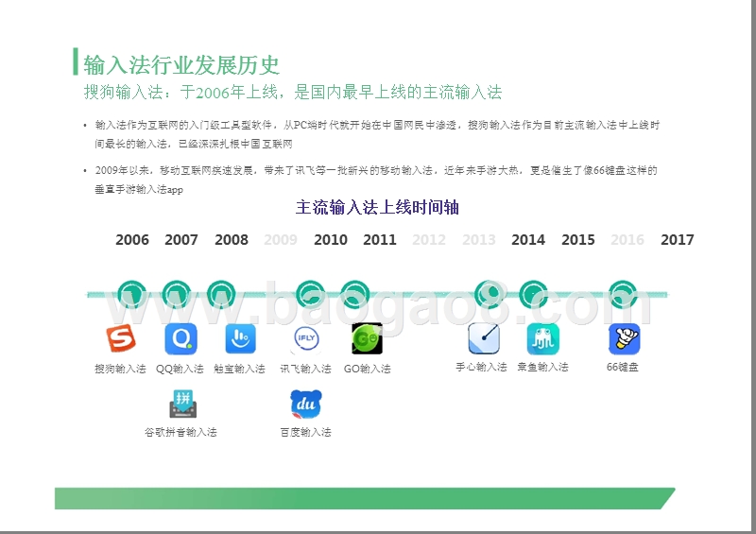Click the QQ input method icon
This screenshot has height=534, width=756.
tap(180, 338)
